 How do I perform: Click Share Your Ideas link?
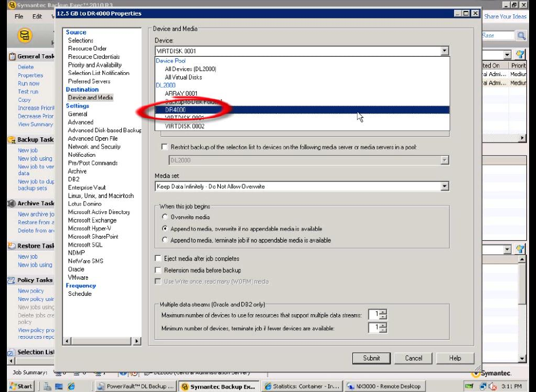coord(505,17)
